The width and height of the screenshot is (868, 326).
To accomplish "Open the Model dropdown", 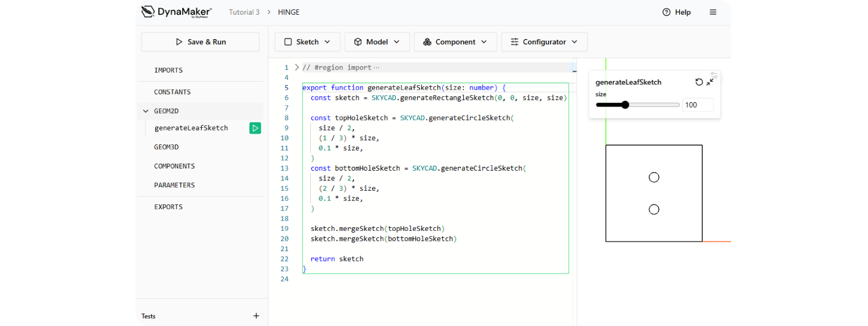I will (x=376, y=42).
